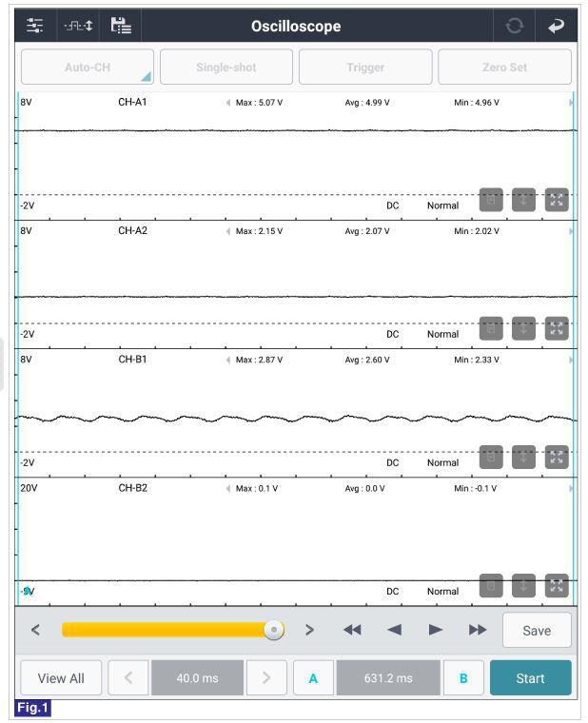Click the CH-B2 cyan zero-level marker
This screenshot has width=588, height=723.
tap(28, 591)
